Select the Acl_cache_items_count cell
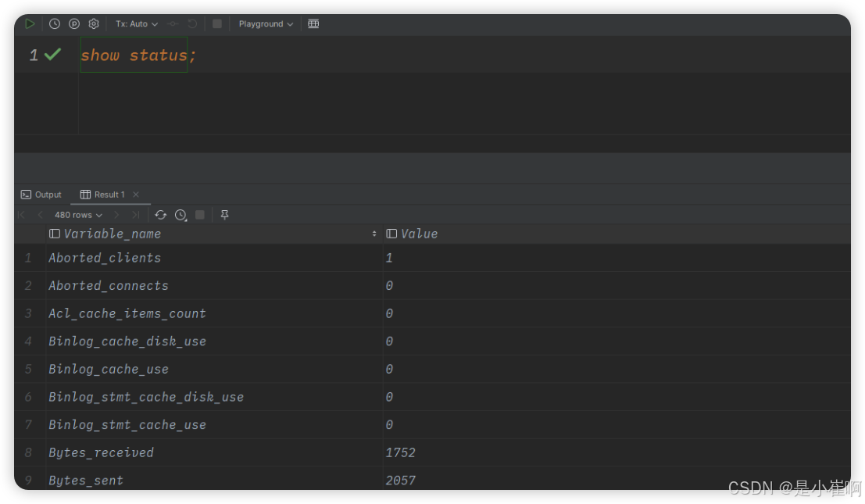865x504 pixels. point(214,314)
